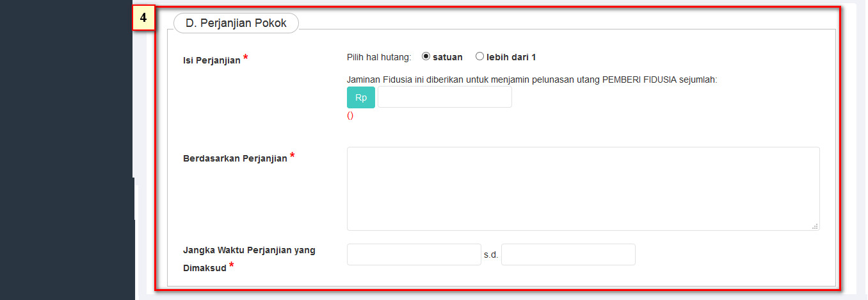Click the red parentheses text below Rp

point(350,115)
